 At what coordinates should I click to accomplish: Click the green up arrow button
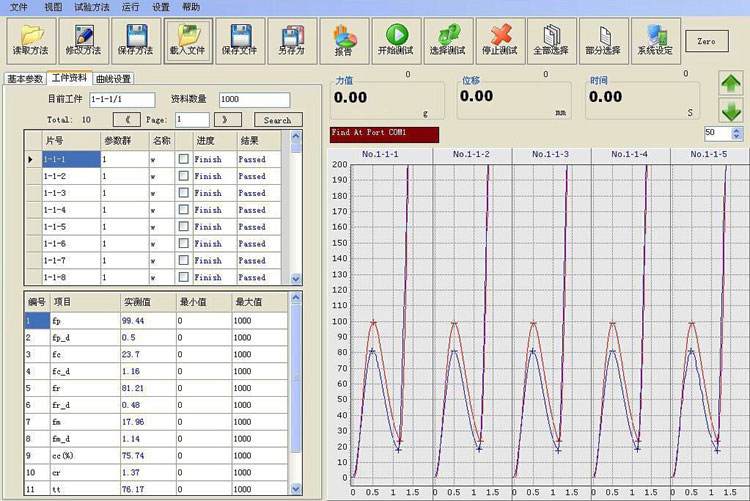point(731,84)
